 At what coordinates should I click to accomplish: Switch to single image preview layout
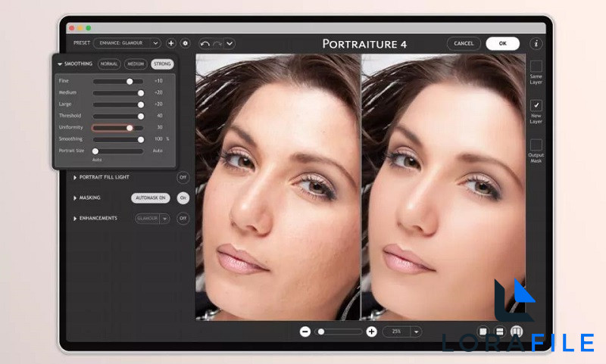[483, 331]
